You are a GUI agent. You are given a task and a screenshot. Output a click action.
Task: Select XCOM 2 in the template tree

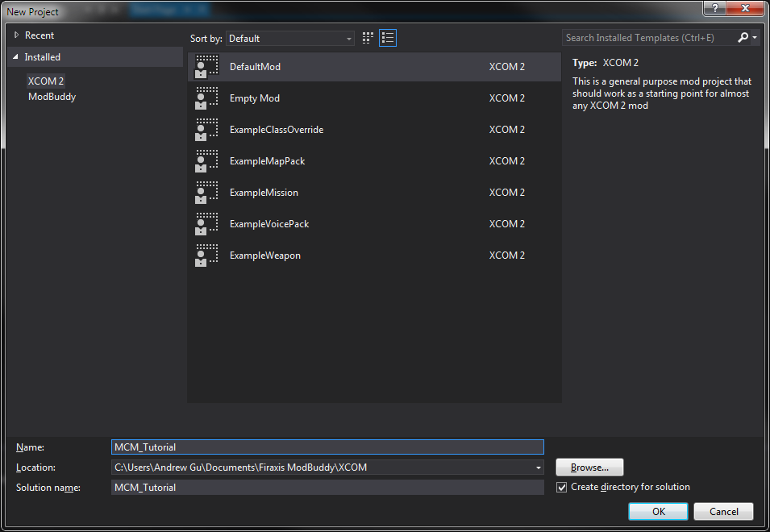pyautogui.click(x=46, y=81)
